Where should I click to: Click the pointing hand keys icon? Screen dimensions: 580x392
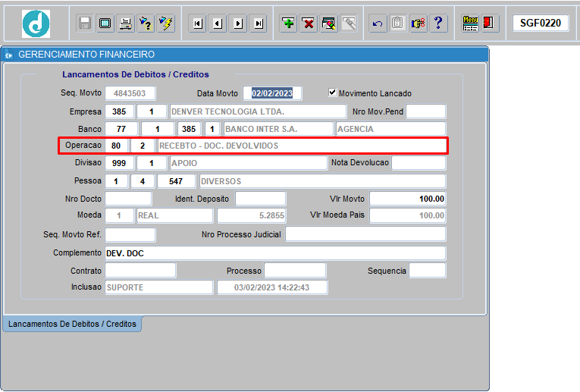coord(419,24)
